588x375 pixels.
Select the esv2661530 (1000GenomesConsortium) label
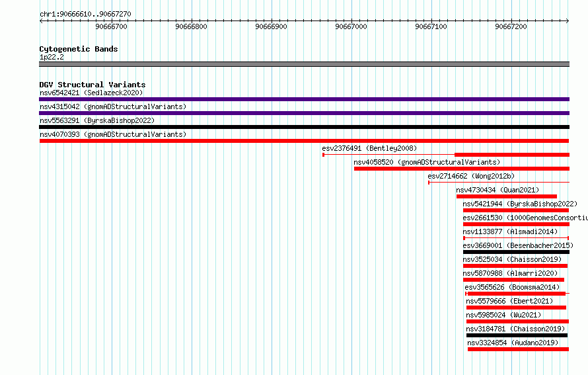click(x=525, y=218)
